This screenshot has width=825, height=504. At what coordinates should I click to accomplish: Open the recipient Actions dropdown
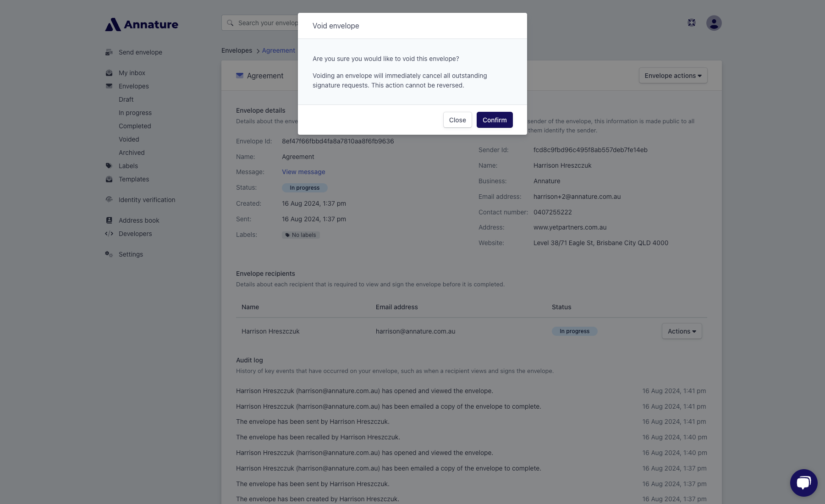tap(682, 331)
